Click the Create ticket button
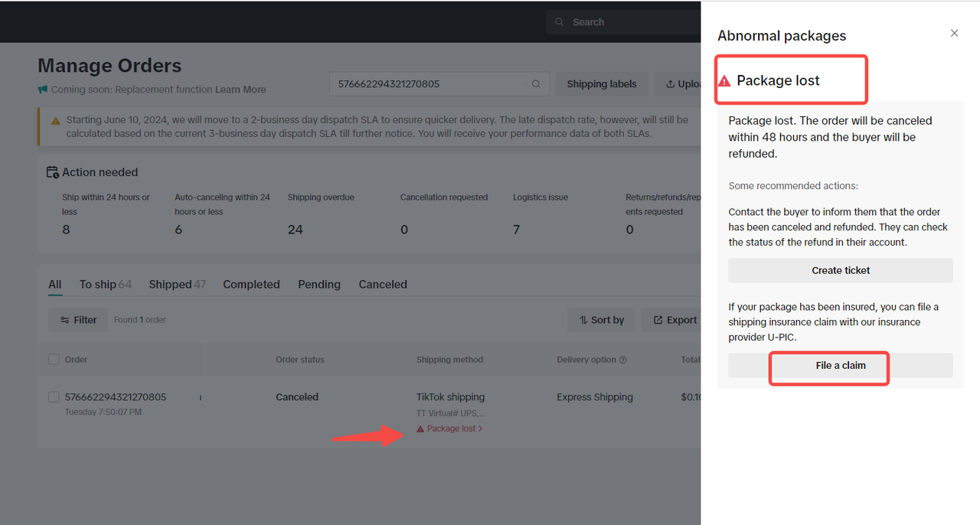Screen dimensions: 980x525 pos(840,270)
